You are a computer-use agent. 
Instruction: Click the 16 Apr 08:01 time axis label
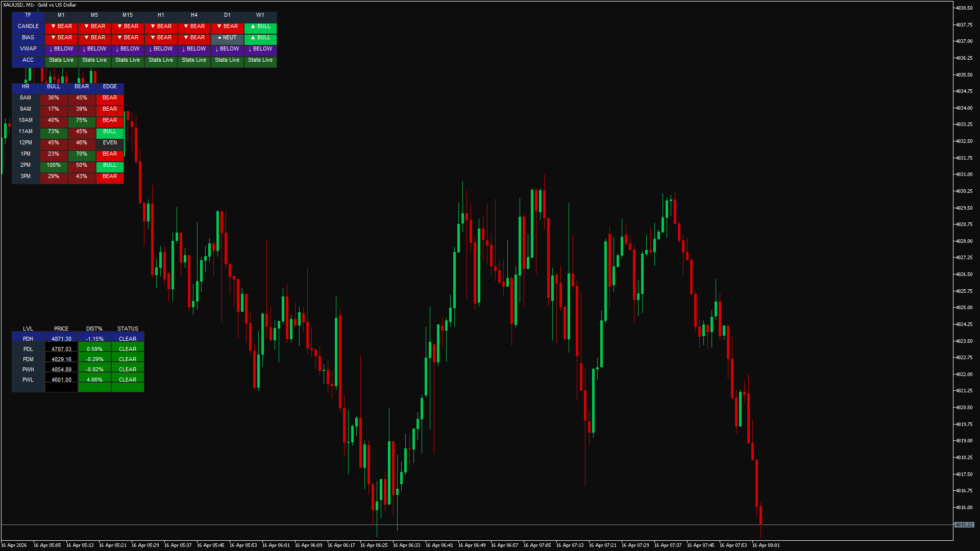pyautogui.click(x=766, y=545)
